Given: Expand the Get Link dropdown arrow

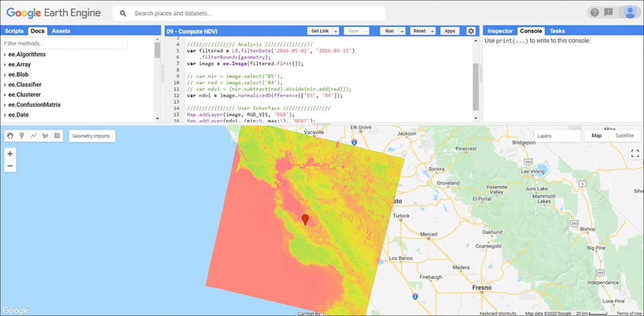Looking at the screenshot, I should click(x=336, y=31).
